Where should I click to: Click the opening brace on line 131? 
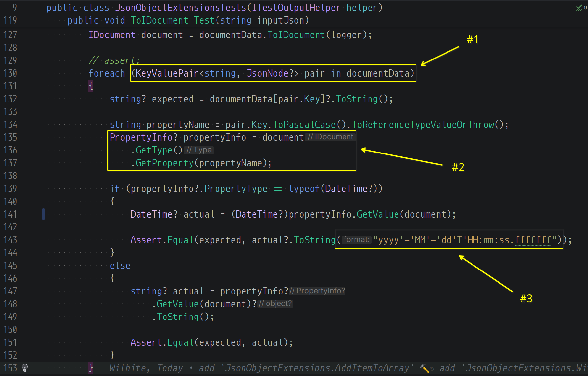coord(91,86)
